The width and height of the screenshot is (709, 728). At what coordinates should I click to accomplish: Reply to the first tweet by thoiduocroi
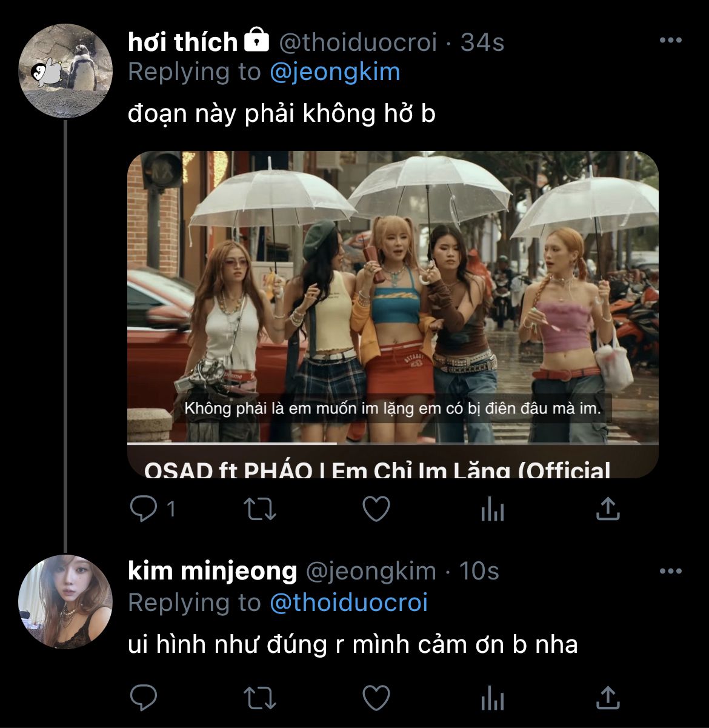click(x=144, y=509)
